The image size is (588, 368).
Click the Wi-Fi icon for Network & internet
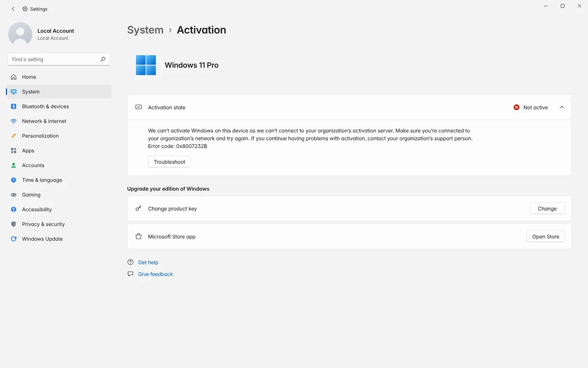pos(13,121)
